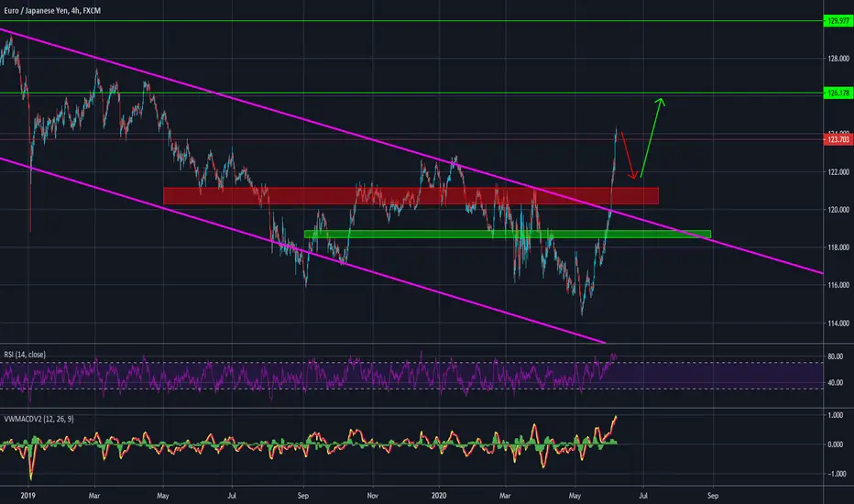This screenshot has width=854, height=504.
Task: Click the 116.000 price axis label
Action: point(838,285)
